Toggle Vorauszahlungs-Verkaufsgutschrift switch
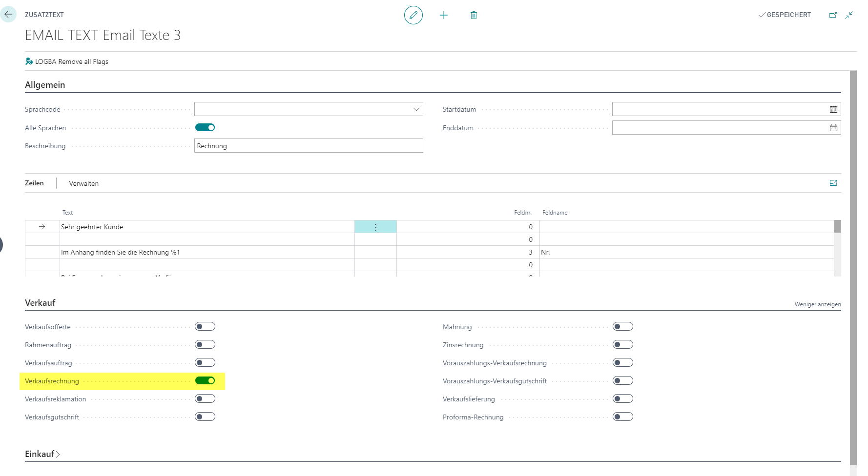 point(623,380)
